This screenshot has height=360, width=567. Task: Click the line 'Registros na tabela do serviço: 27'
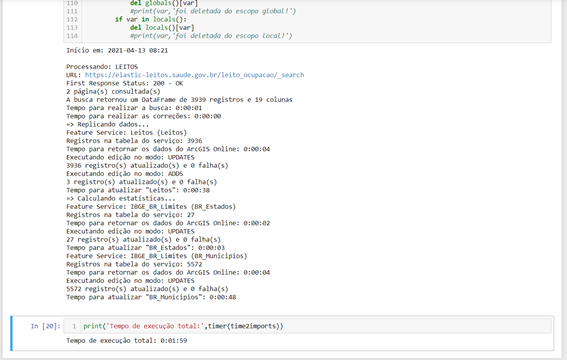[130, 215]
